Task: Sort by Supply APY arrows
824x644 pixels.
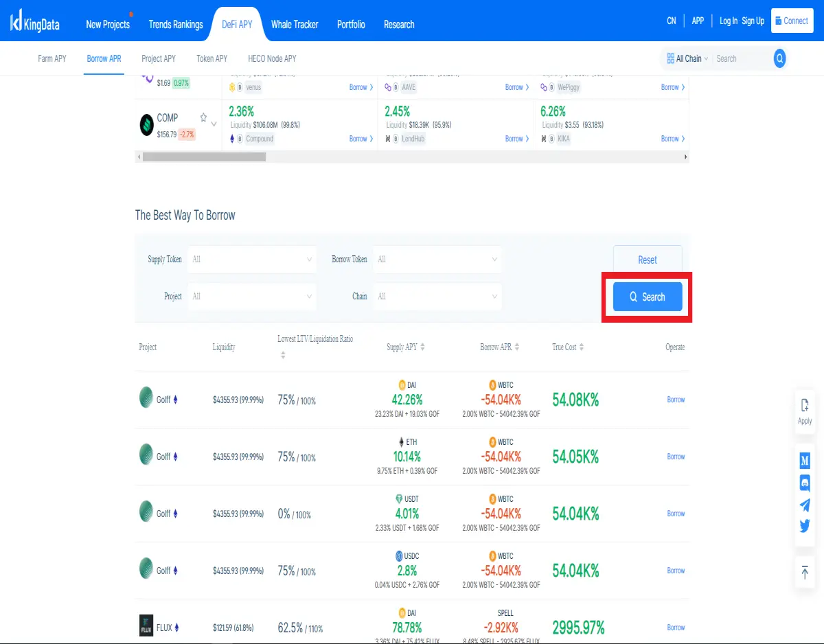Action: coord(422,347)
